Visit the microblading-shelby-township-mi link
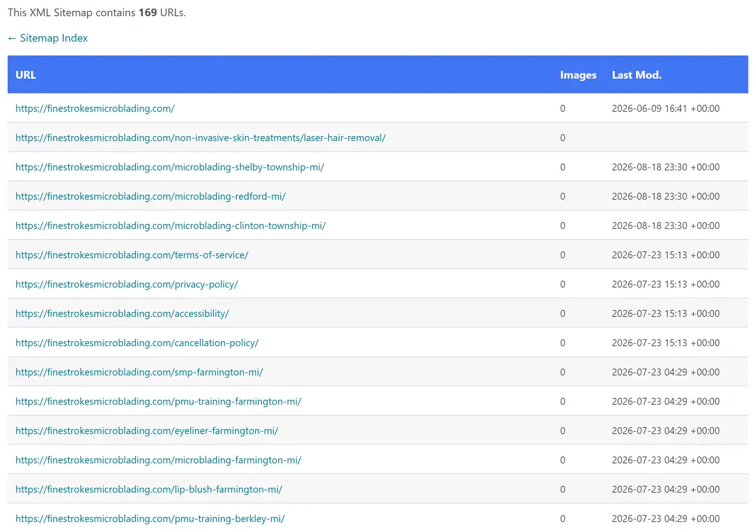The width and height of the screenshot is (756, 532). [170, 167]
